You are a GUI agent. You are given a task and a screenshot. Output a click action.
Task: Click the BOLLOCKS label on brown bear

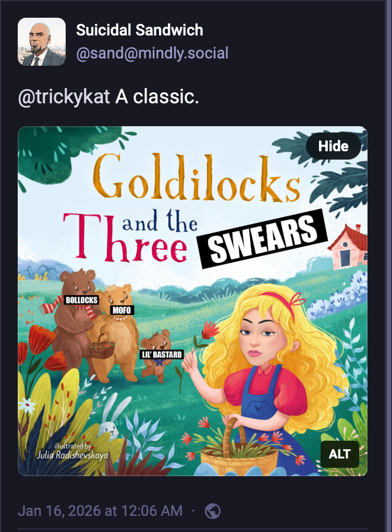(81, 300)
